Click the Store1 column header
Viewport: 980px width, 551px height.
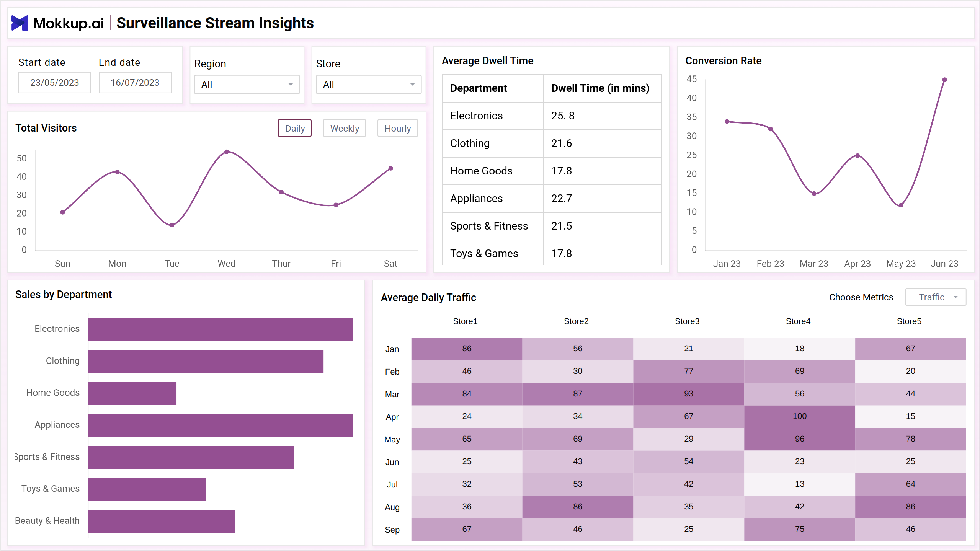[x=465, y=321]
